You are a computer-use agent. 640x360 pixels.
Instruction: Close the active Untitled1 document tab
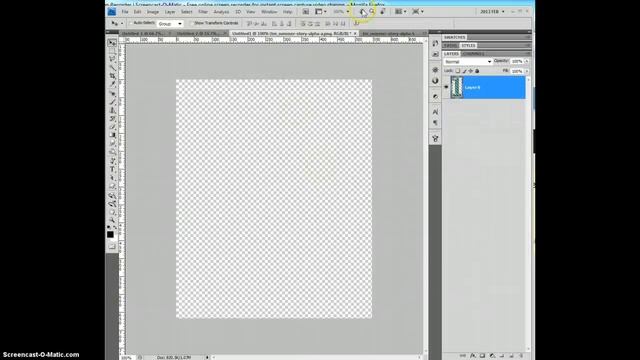coord(355,33)
